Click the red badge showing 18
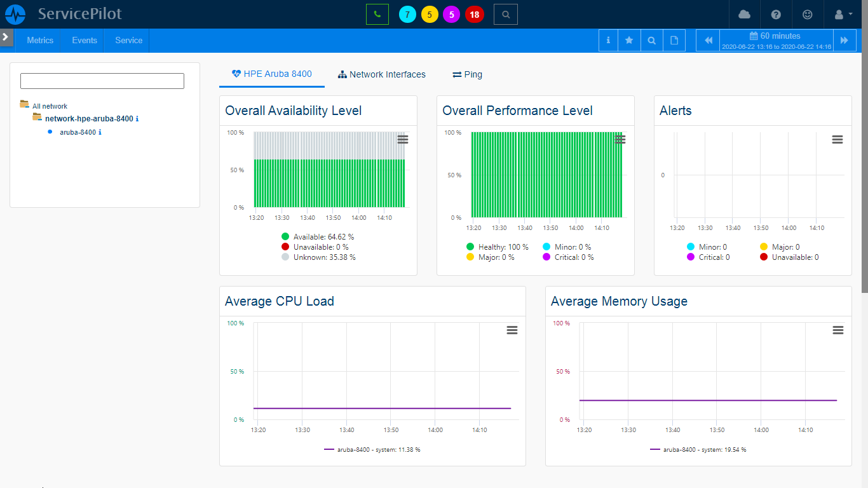 474,15
